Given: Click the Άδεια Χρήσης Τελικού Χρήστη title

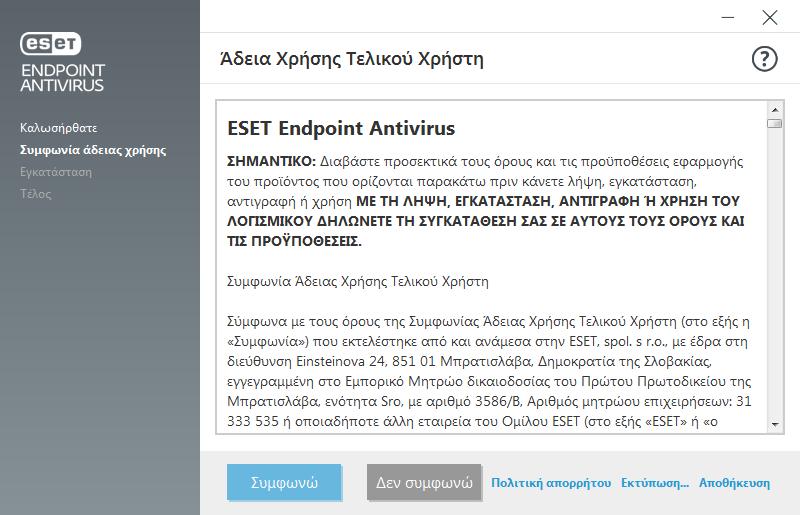Looking at the screenshot, I should pyautogui.click(x=352, y=59).
